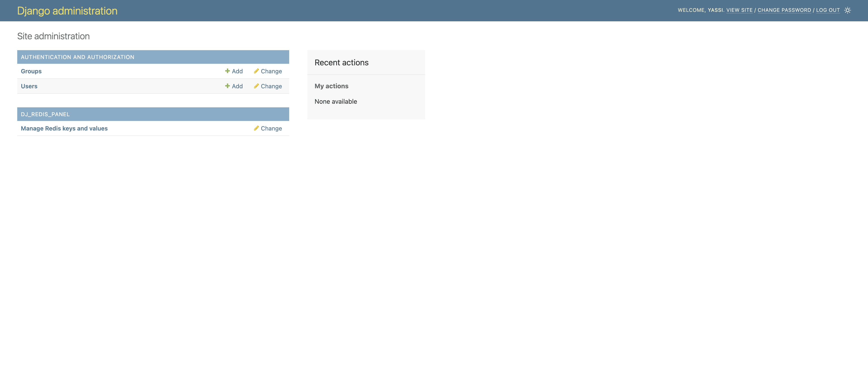Click the Change text link for Groups

point(271,71)
